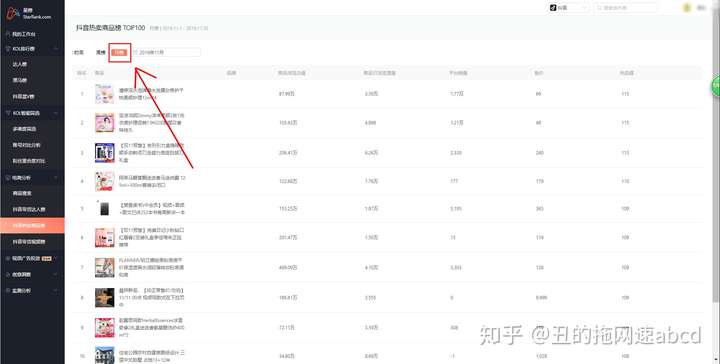Open the account comparison analysis submenu item
The image size is (720, 364).
click(x=26, y=145)
